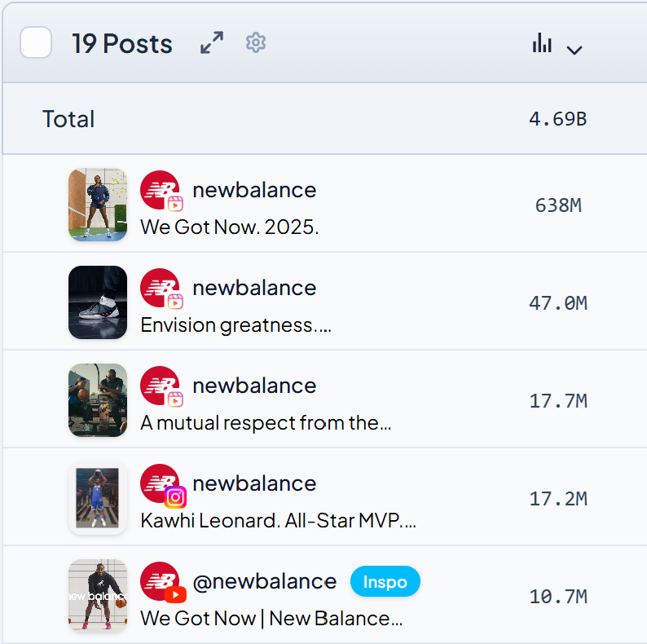Screen dimensions: 647x644
Task: Select the caption 'We Got Now | New Balance...'
Action: 271,619
